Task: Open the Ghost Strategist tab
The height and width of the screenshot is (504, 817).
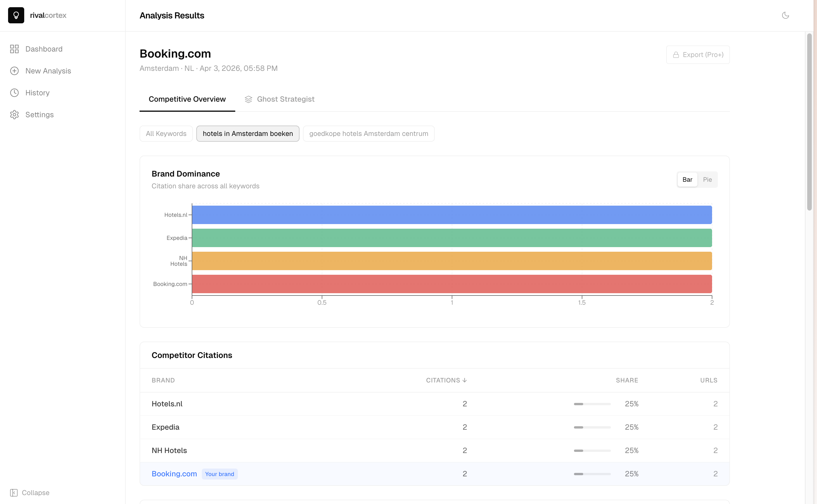Action: click(286, 99)
